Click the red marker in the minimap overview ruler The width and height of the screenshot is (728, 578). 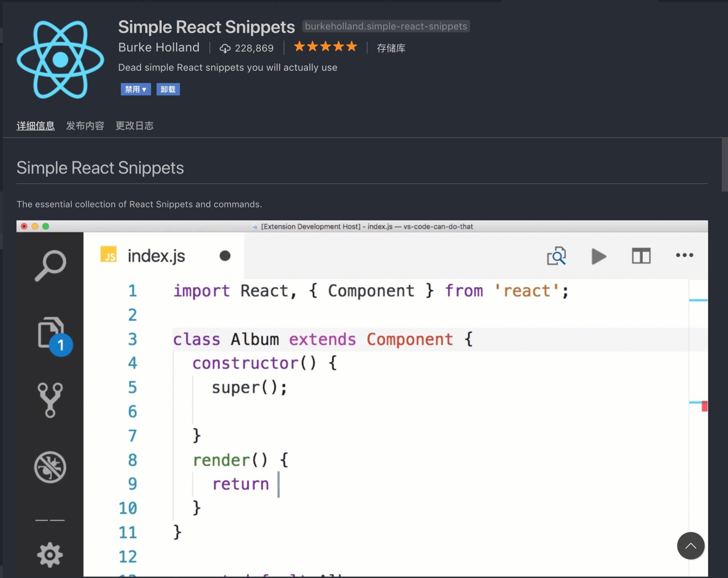click(x=704, y=406)
